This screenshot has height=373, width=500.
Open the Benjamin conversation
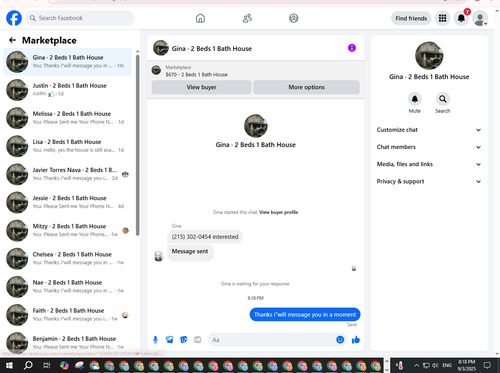pos(67,343)
